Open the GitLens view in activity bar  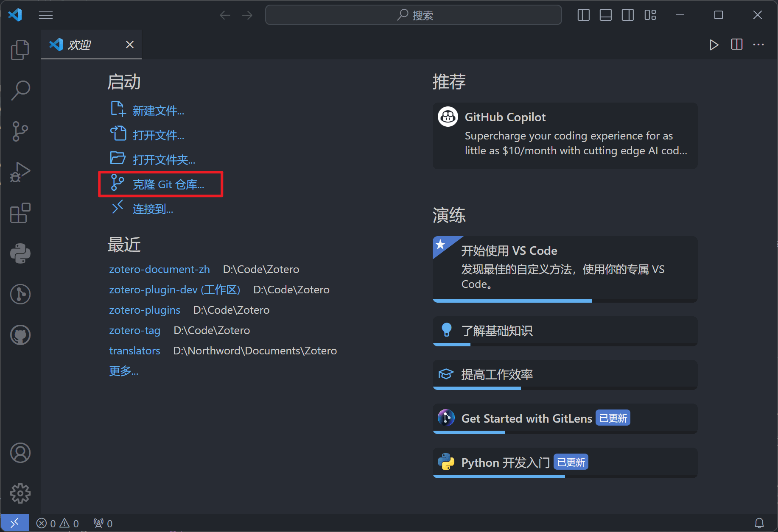[x=20, y=294]
